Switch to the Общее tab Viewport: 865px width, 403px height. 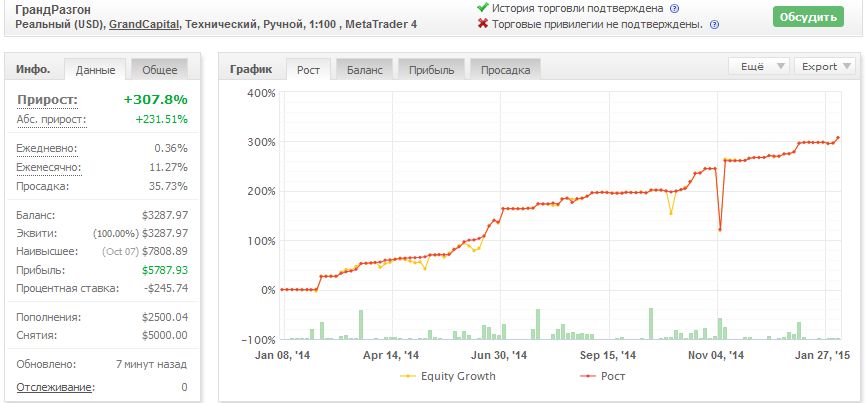coord(160,69)
